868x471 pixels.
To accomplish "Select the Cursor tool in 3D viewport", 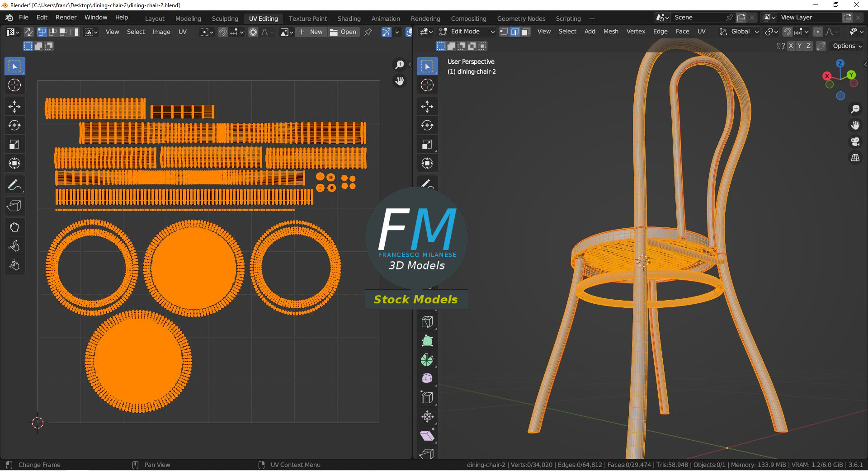I will (427, 85).
